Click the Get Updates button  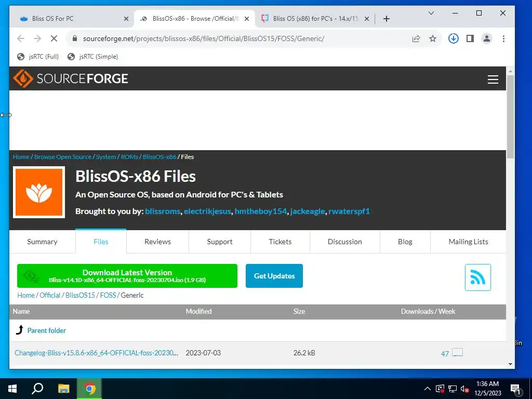(274, 276)
